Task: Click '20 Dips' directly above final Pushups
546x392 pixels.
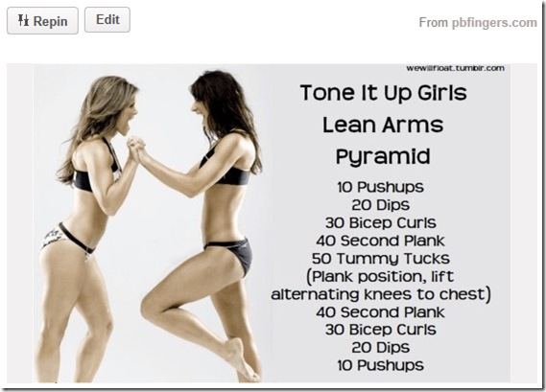Action: coord(380,348)
